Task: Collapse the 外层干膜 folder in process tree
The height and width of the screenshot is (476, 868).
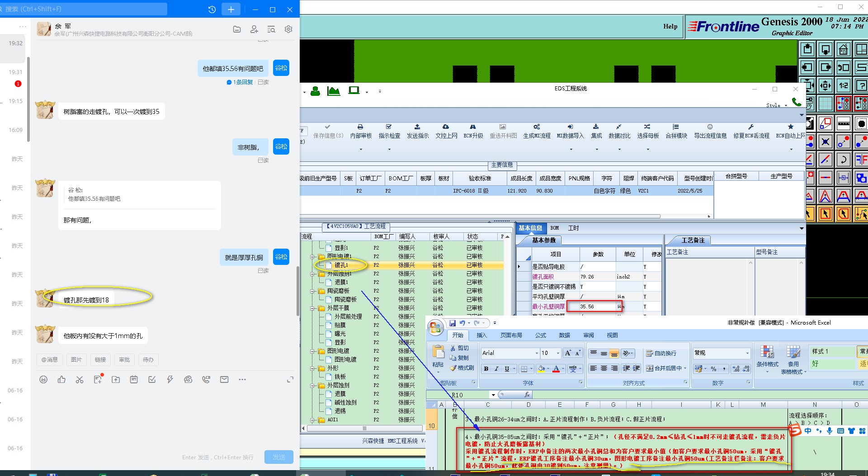Action: click(x=312, y=308)
